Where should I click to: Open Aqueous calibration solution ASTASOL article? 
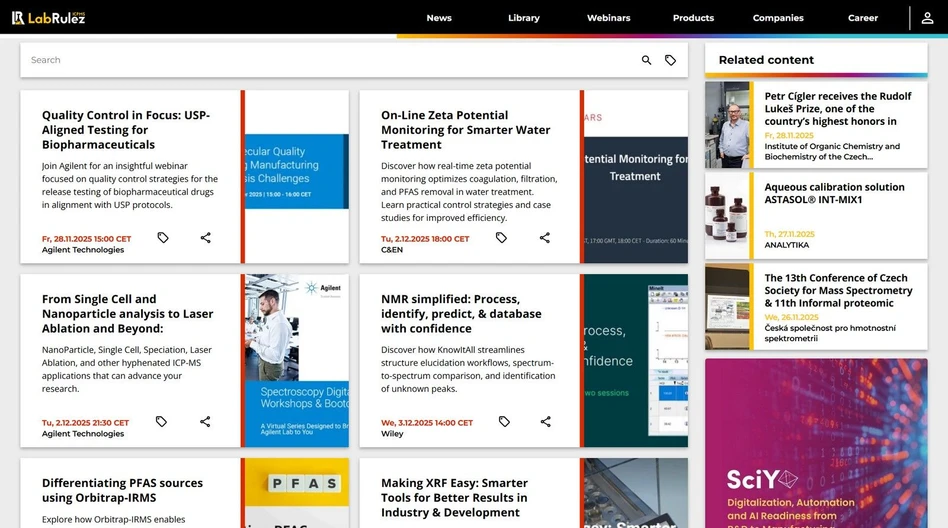click(834, 194)
